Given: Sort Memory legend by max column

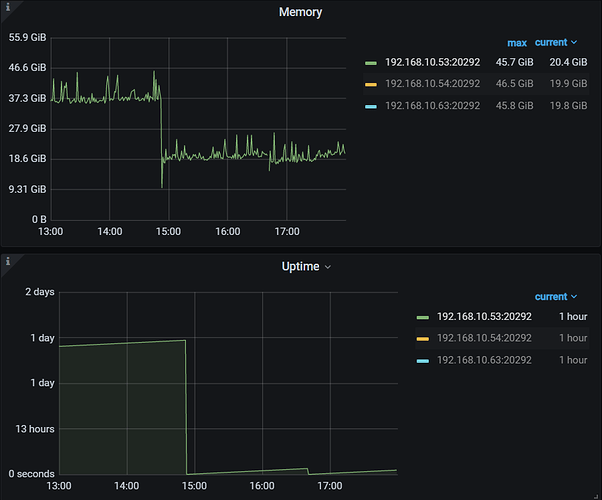Looking at the screenshot, I should coord(516,43).
